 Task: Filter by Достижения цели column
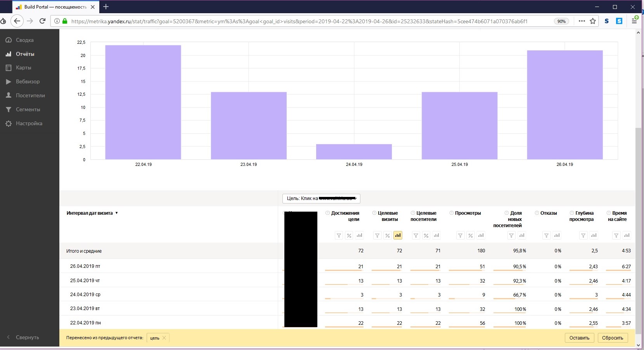(339, 235)
